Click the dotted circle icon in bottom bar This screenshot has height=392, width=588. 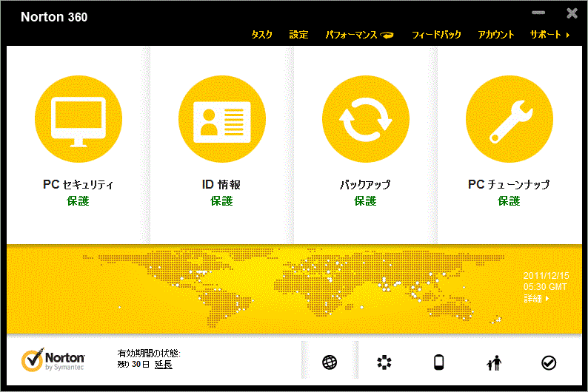click(x=384, y=362)
